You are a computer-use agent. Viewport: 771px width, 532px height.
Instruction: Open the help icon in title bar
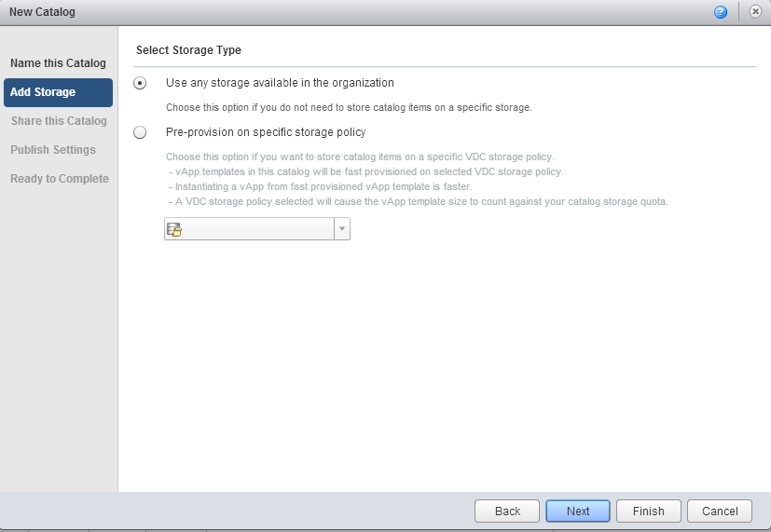pos(721,12)
